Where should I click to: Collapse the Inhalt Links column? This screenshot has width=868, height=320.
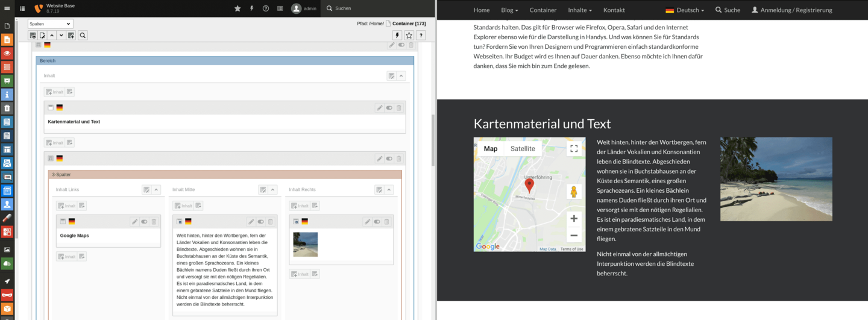coord(156,190)
